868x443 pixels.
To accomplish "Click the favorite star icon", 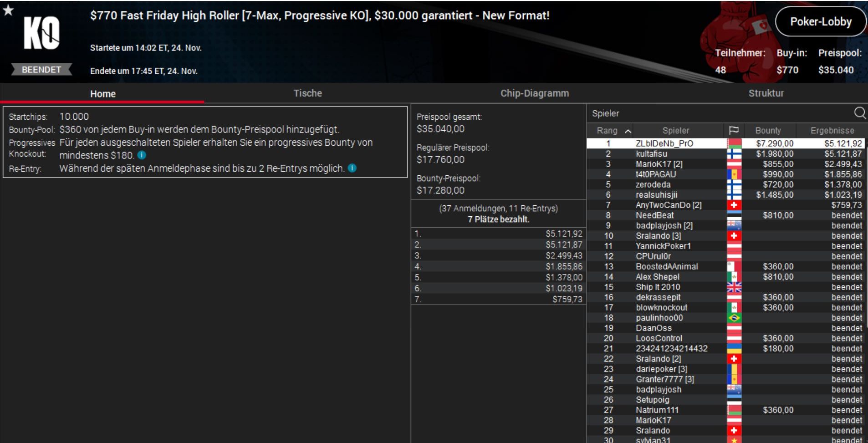I will (x=8, y=10).
